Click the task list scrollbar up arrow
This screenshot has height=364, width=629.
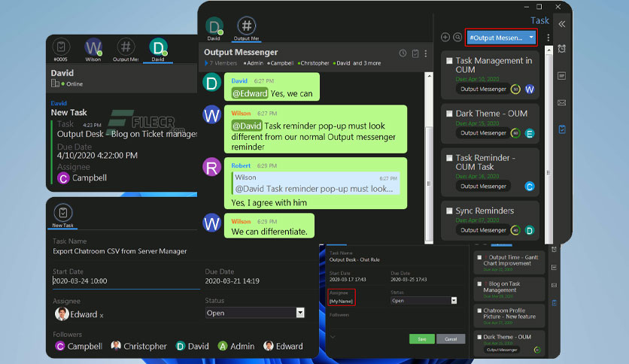pos(548,50)
